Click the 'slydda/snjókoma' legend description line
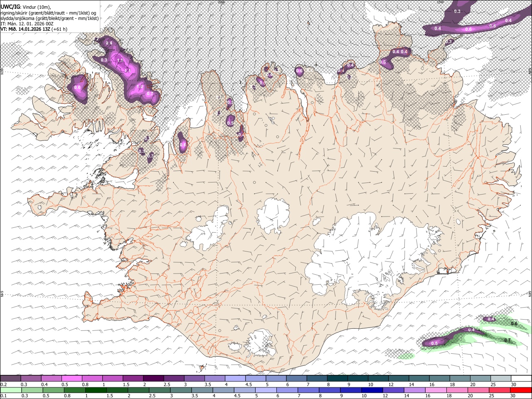The height and width of the screenshot is (399, 532). [50, 18]
